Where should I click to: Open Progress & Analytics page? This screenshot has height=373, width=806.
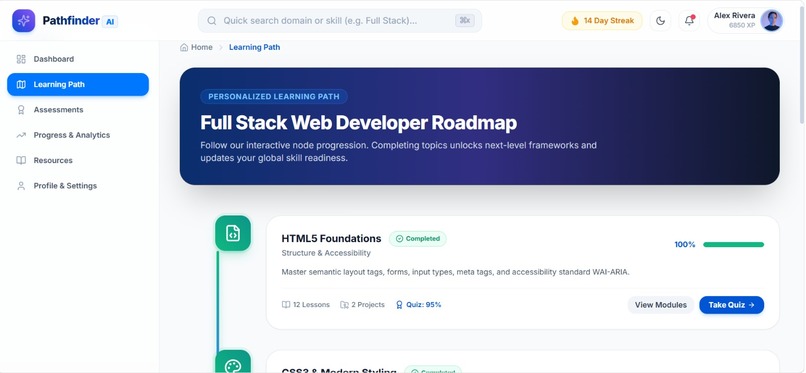(78, 135)
